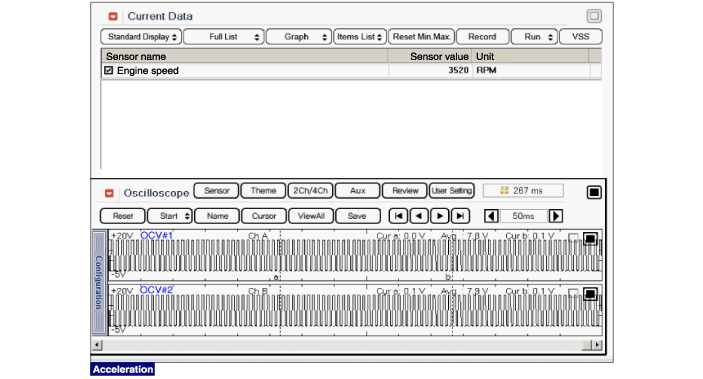Image resolution: width=703 pixels, height=379 pixels.
Task: Click the 50ms time base field
Action: 523,216
